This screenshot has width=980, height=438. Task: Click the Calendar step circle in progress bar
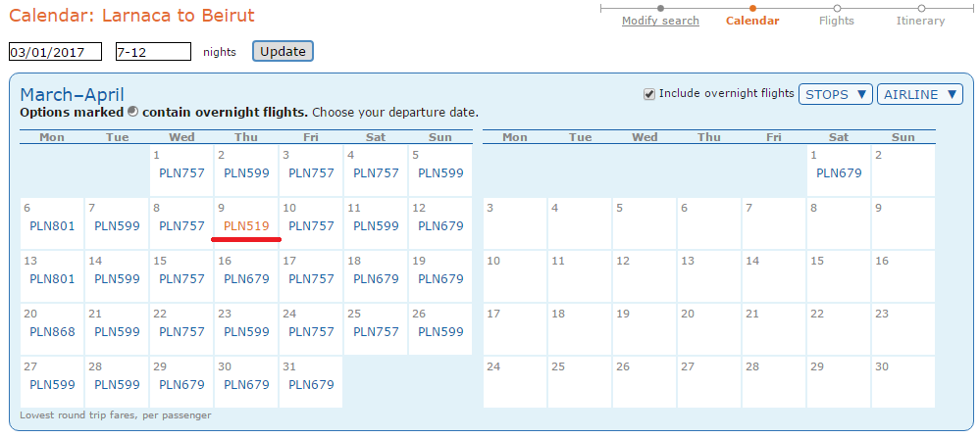[x=752, y=8]
